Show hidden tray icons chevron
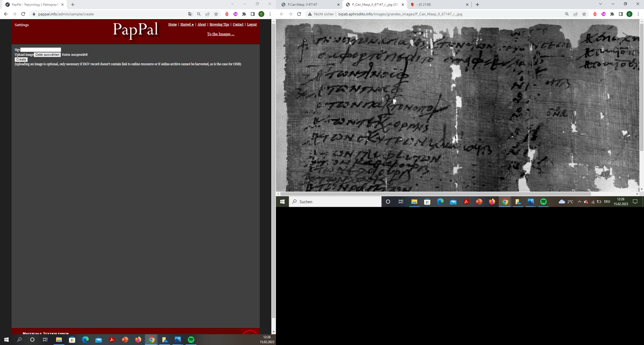The width and height of the screenshot is (644, 345). 579,202
